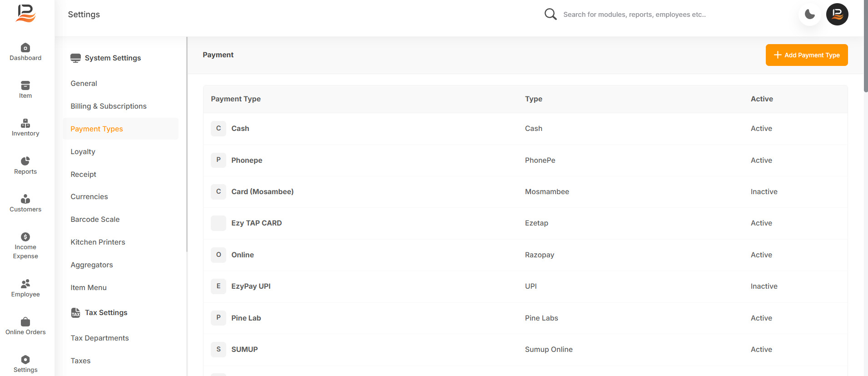Open Barcode Scale settings
The width and height of the screenshot is (868, 376).
tap(95, 220)
